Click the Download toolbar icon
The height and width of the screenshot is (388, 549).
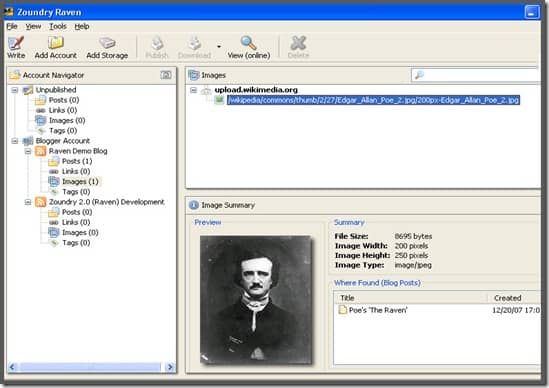point(195,43)
